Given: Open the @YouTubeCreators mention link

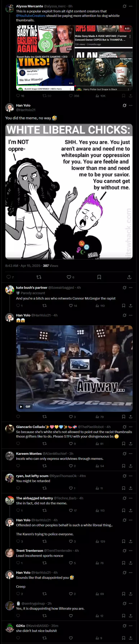Looking at the screenshot, I should 31,16.
